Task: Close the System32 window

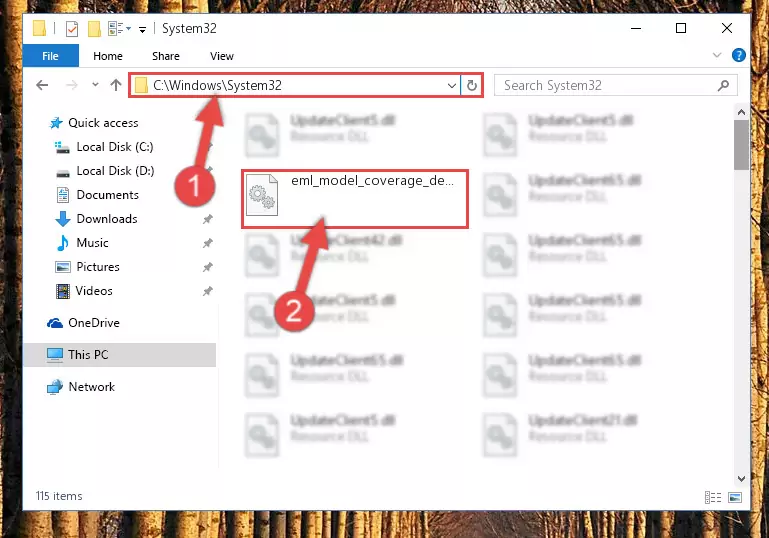Action: tap(727, 28)
